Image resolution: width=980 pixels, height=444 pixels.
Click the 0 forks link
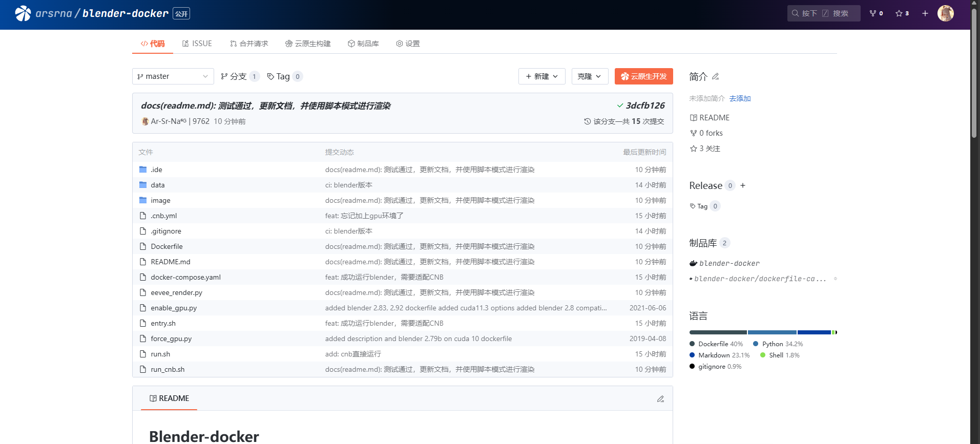(706, 133)
